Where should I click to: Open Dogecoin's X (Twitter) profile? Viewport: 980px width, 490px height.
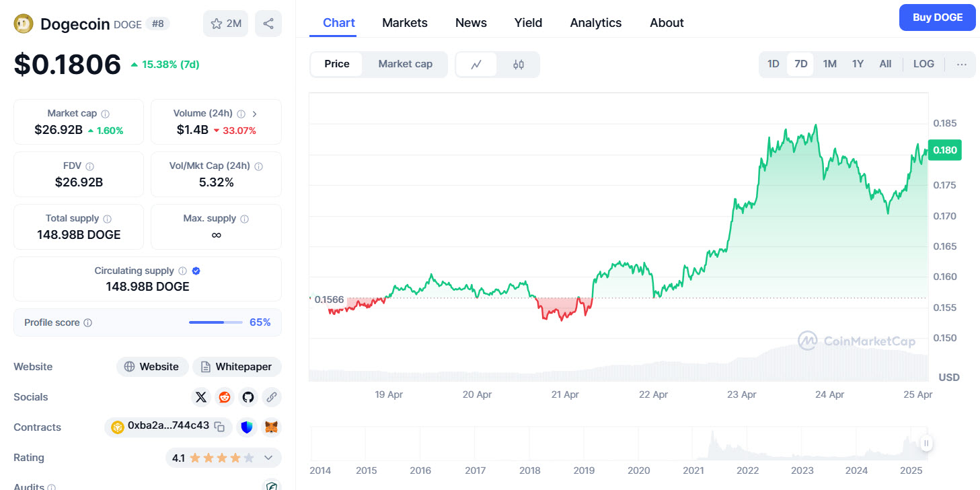(x=200, y=397)
